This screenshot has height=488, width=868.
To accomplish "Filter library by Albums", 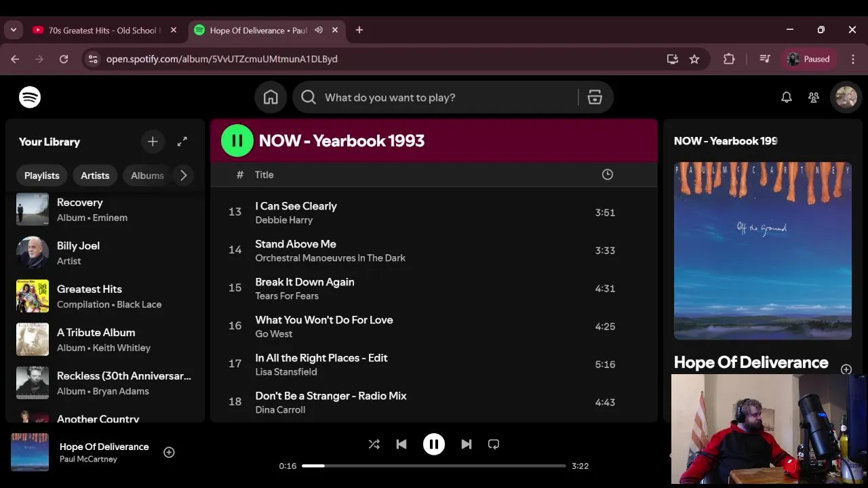I will point(147,176).
